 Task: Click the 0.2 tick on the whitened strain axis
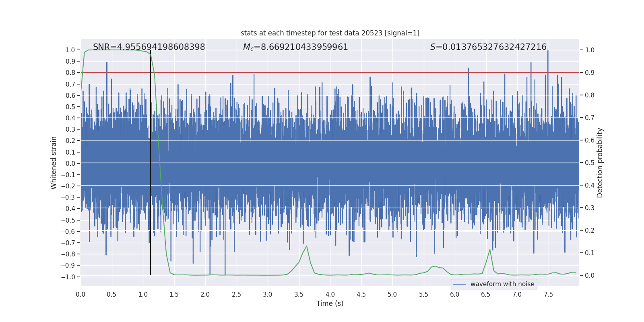coord(70,141)
